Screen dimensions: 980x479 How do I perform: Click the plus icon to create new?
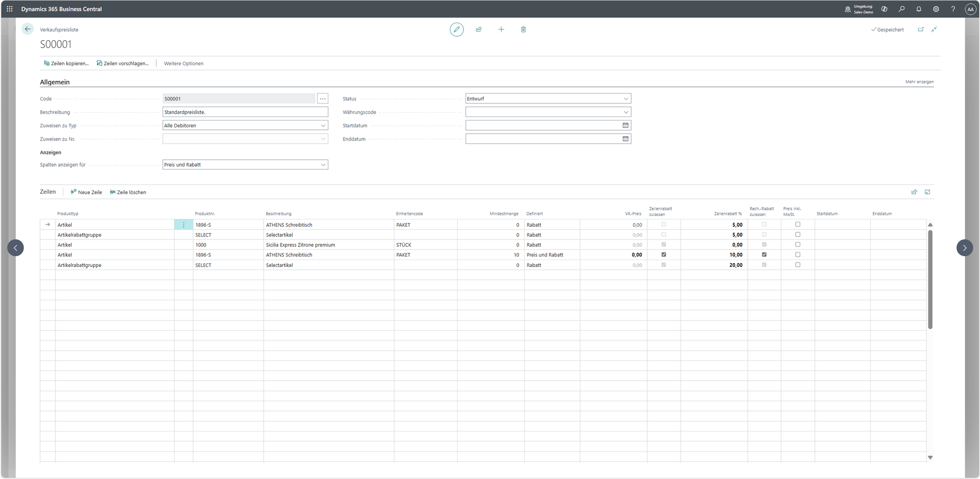coord(501,29)
